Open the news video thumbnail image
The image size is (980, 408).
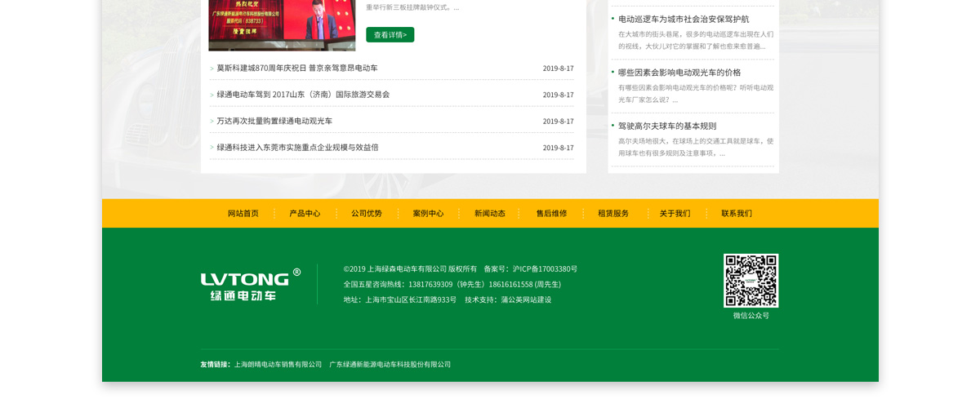[282, 25]
